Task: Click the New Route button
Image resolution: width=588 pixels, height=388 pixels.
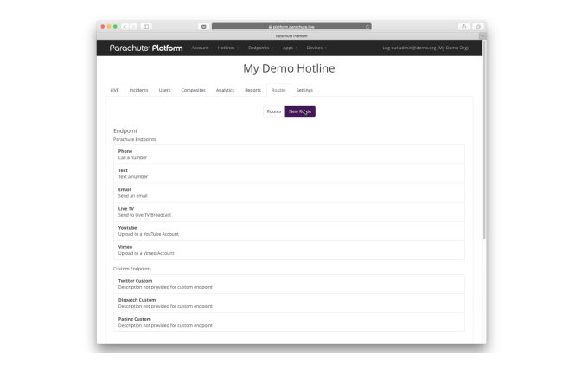Action: pos(300,111)
